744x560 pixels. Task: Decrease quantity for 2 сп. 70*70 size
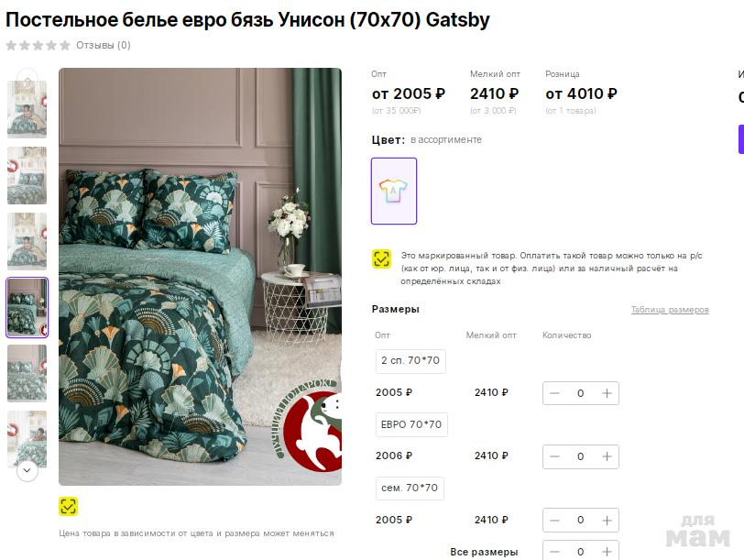[x=554, y=393]
